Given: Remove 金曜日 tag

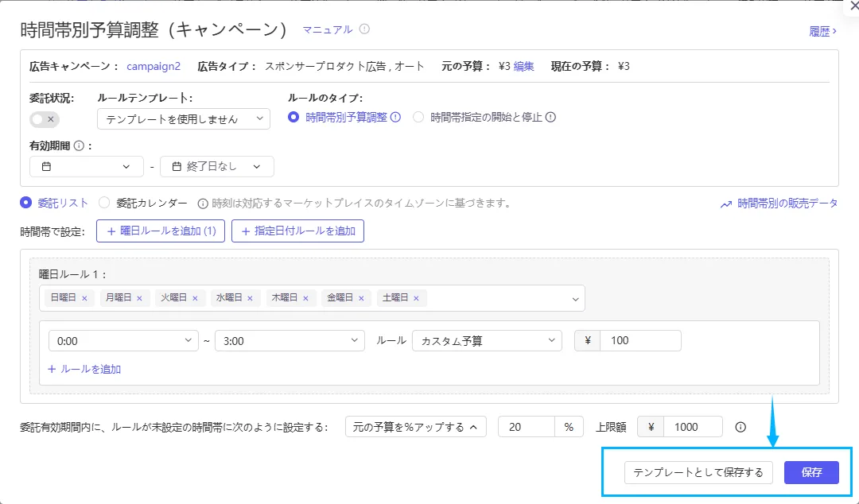Looking at the screenshot, I should click(x=361, y=298).
